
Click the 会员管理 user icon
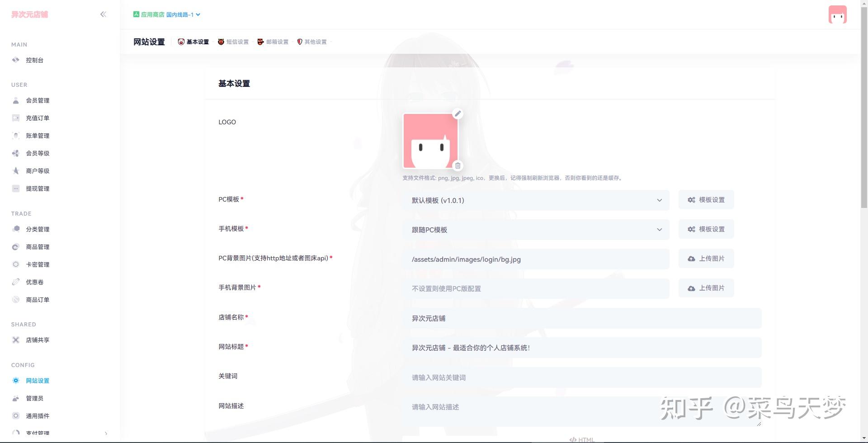(x=16, y=100)
